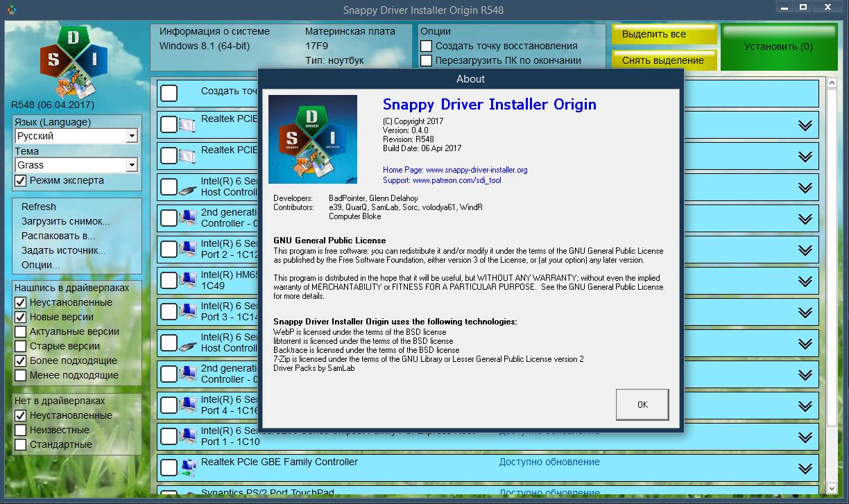849x504 pixels.
Task: Check 'Актуальные версии' filter
Action: point(21,331)
